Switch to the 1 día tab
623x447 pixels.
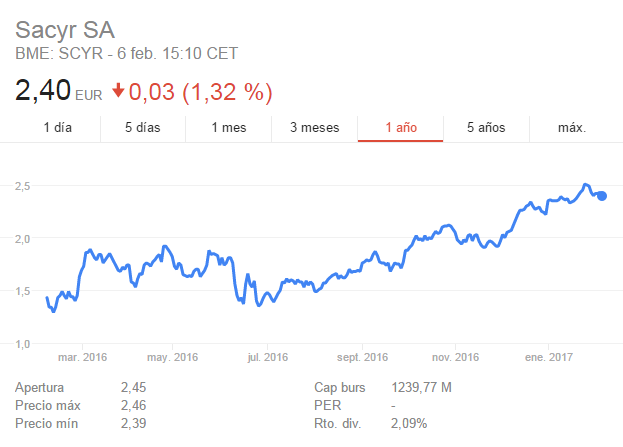coord(58,128)
